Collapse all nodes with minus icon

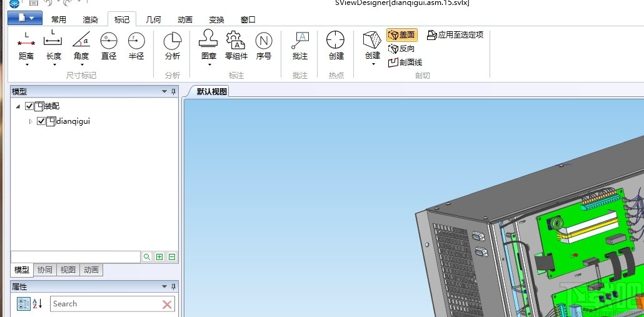(172, 257)
